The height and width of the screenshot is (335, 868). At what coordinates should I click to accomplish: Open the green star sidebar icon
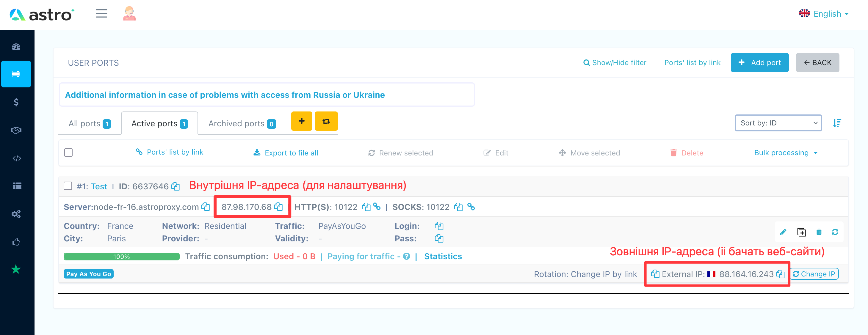click(16, 269)
